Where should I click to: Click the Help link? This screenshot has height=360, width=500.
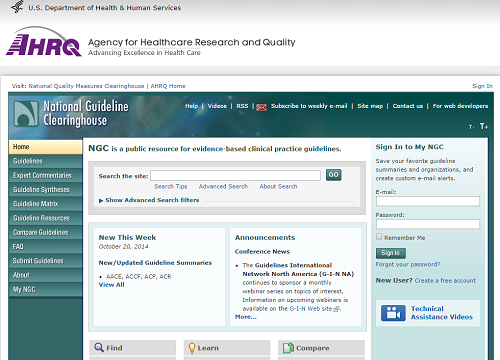point(191,106)
